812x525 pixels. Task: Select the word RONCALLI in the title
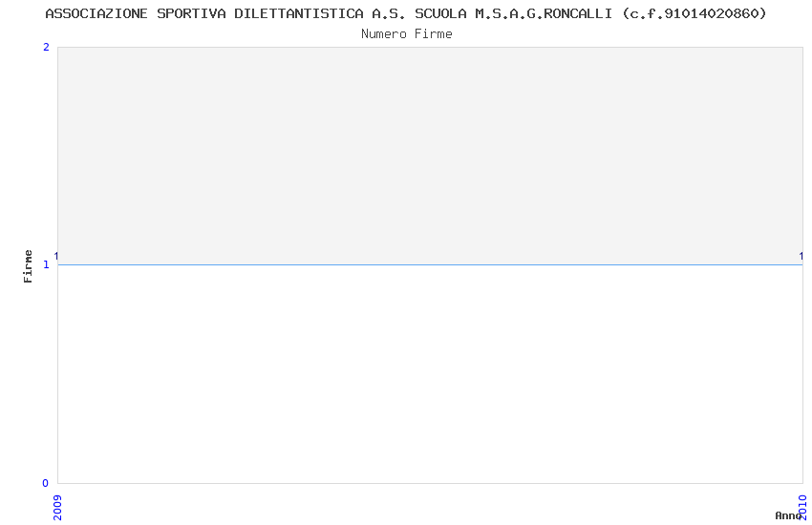pos(578,13)
